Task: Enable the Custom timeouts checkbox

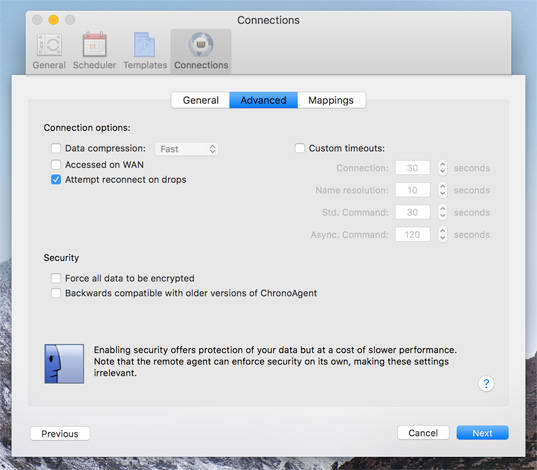Action: point(300,148)
